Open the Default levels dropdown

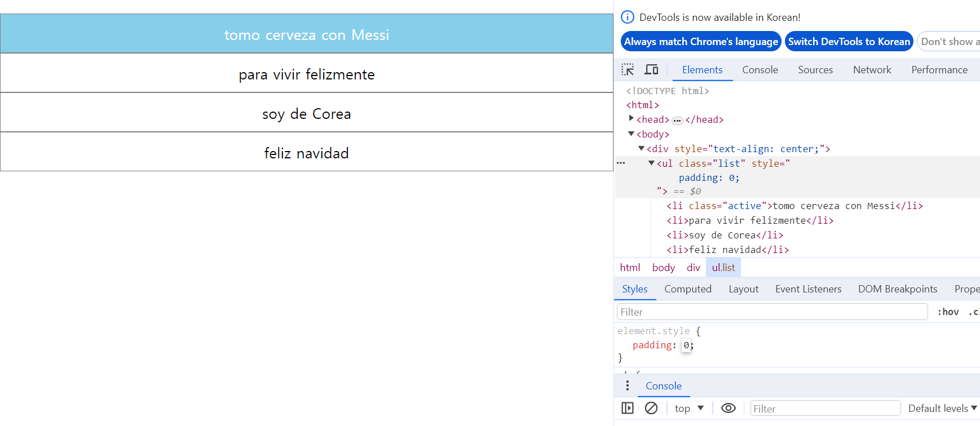click(943, 408)
